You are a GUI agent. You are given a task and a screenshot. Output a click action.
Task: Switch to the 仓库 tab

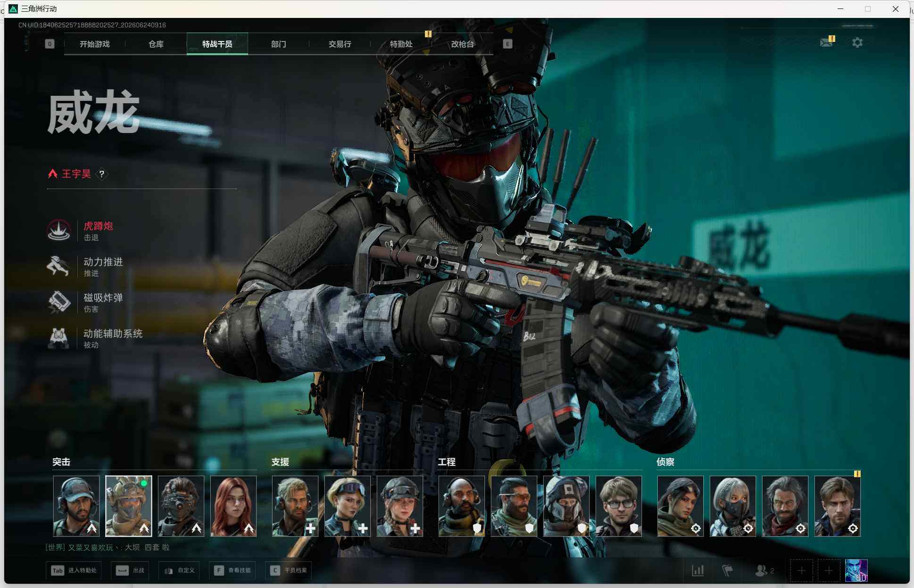[156, 44]
